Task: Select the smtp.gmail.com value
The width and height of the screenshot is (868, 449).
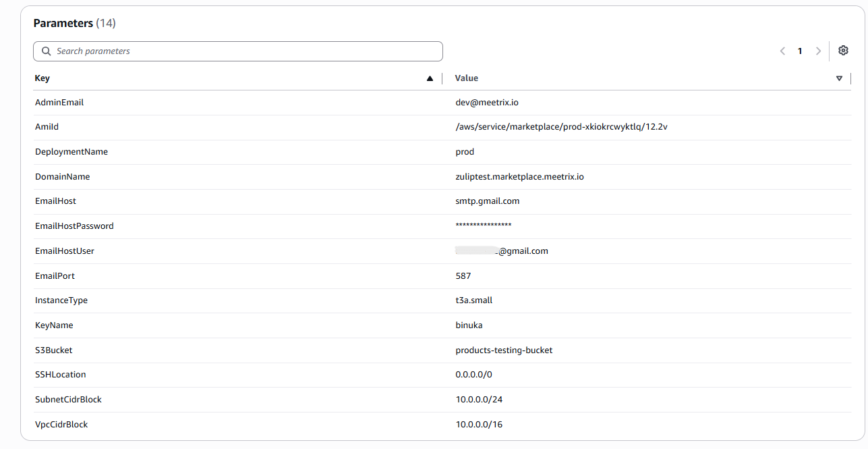Action: tap(488, 201)
